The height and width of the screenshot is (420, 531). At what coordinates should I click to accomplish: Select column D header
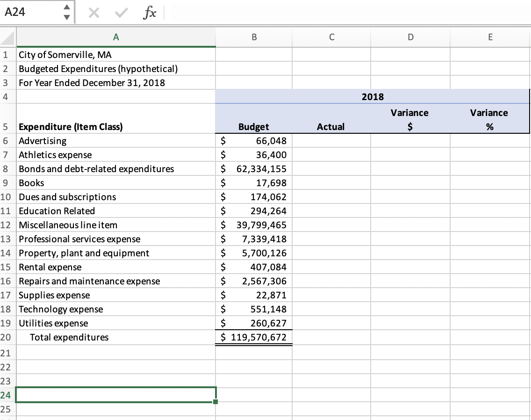tap(410, 37)
